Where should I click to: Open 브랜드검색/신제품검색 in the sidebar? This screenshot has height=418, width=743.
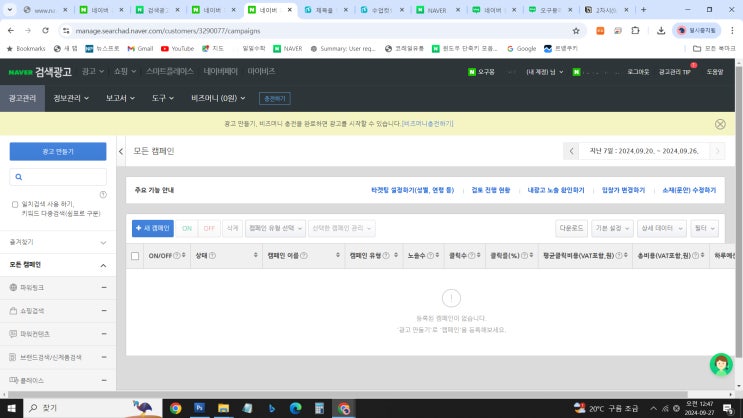[50, 357]
